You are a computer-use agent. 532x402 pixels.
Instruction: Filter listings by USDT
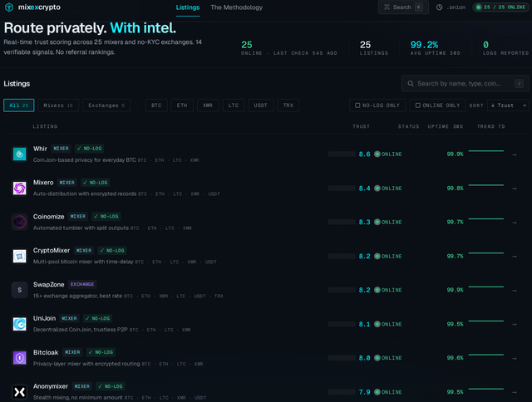click(x=260, y=105)
